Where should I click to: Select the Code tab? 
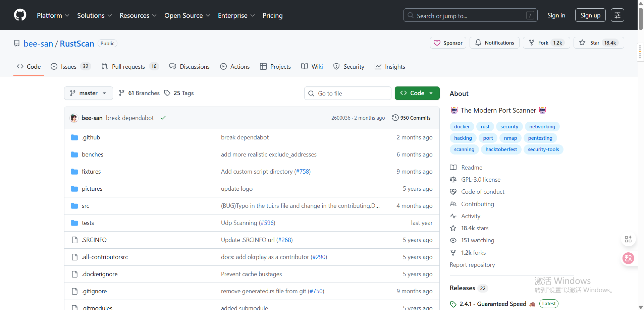coord(29,67)
